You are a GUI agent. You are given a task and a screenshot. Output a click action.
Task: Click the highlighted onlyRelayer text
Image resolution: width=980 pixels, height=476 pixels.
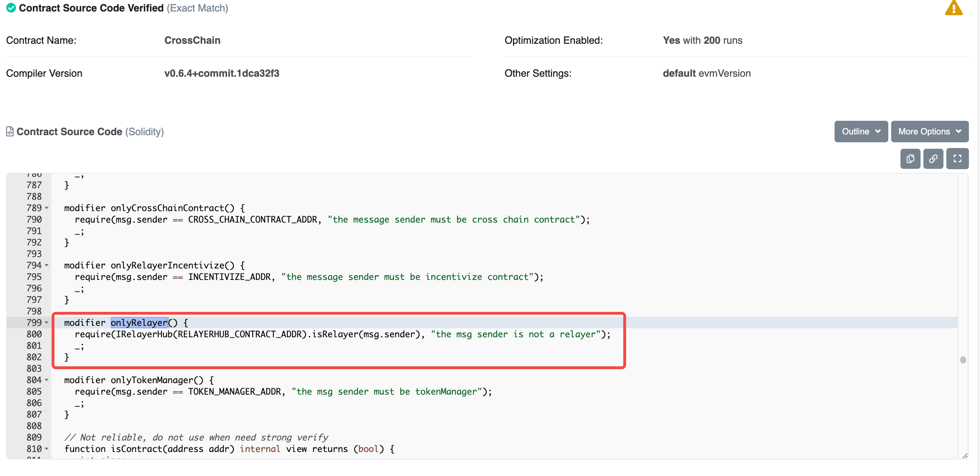[x=139, y=323]
